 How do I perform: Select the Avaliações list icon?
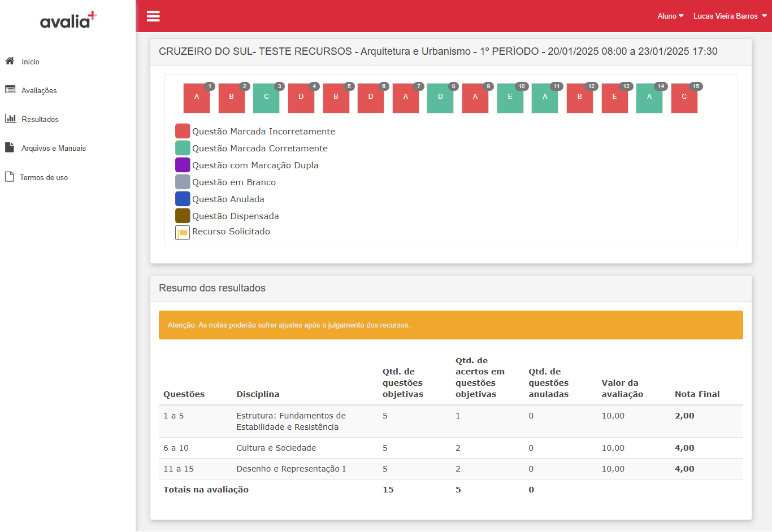coord(10,90)
